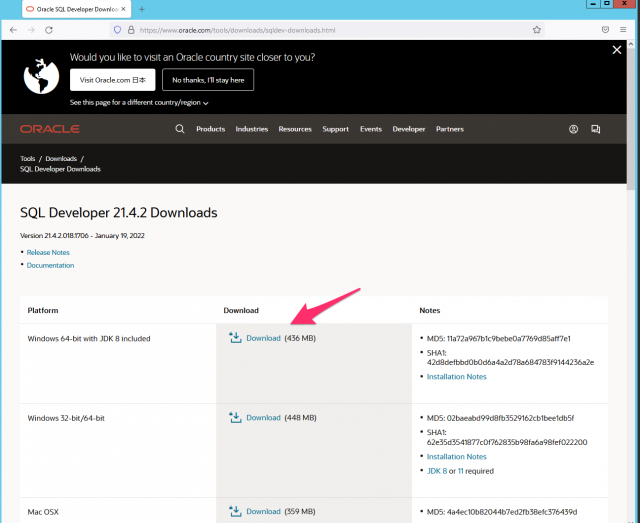Select the Oracle SQL Developer Downloads tab

(x=76, y=9)
